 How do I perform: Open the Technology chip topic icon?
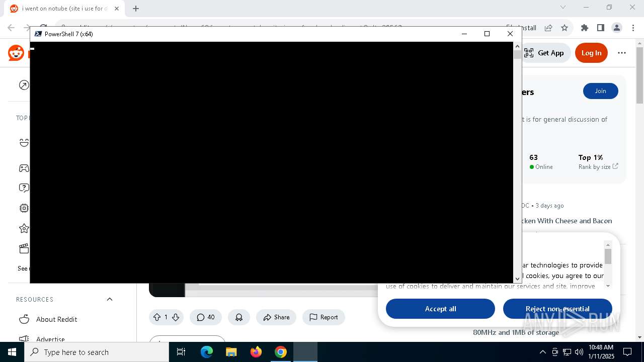tap(24, 208)
